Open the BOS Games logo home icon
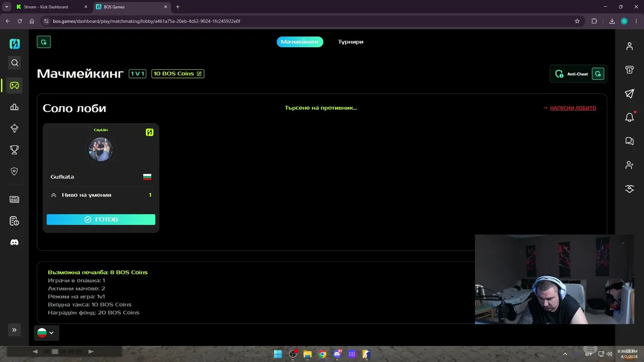The height and width of the screenshot is (362, 644). 15,44
